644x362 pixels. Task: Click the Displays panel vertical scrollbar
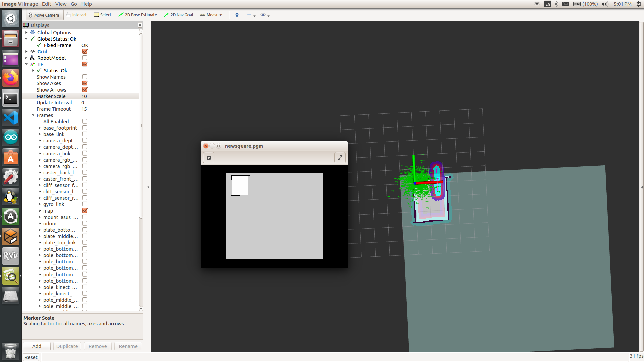point(141,126)
